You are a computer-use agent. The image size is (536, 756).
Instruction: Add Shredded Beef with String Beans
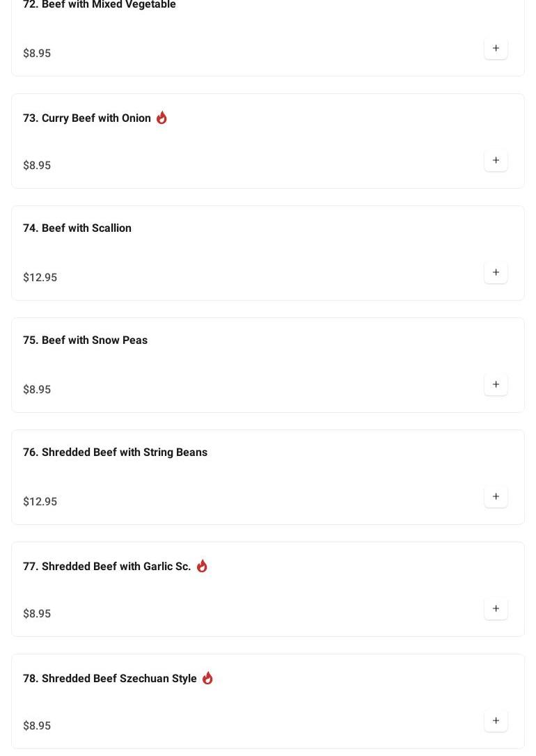click(x=496, y=497)
